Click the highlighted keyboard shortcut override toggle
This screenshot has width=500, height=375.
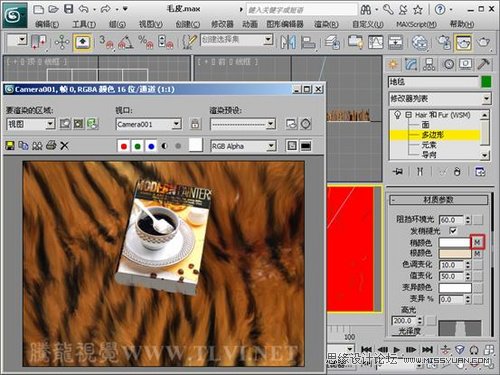83,42
